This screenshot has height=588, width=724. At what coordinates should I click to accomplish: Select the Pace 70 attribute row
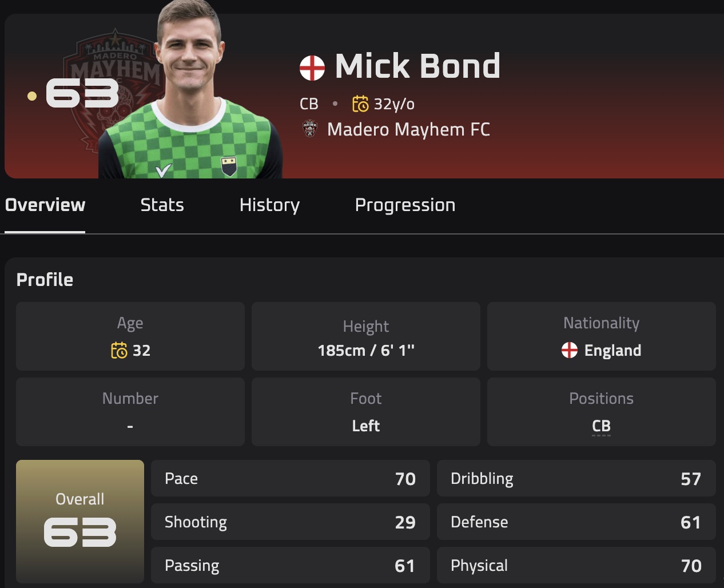291,478
